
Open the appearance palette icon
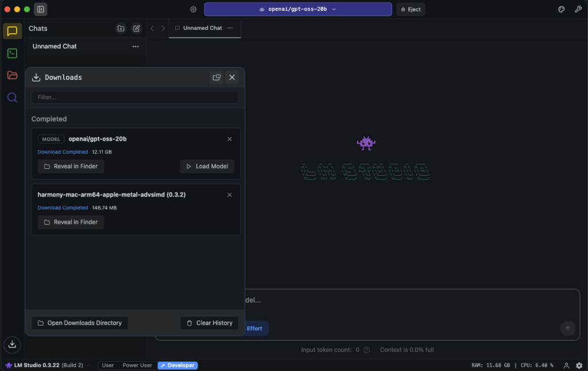pyautogui.click(x=562, y=9)
